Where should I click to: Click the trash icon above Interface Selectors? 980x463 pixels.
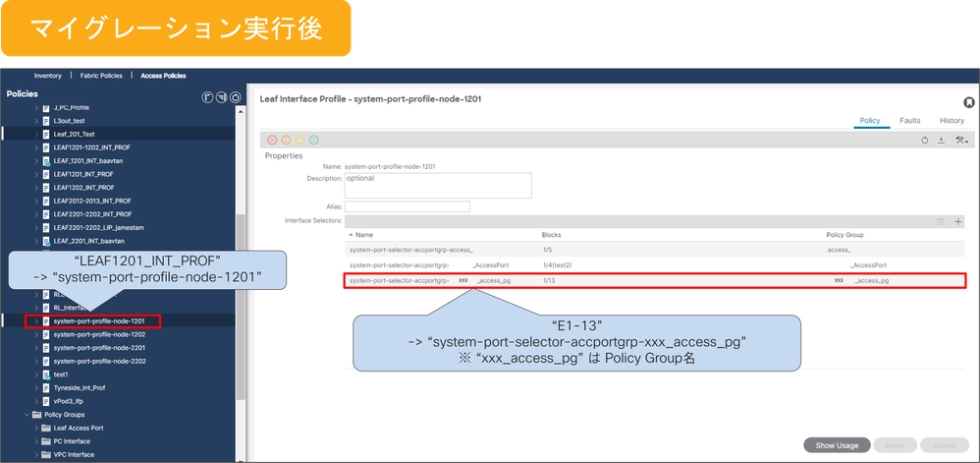[940, 221]
